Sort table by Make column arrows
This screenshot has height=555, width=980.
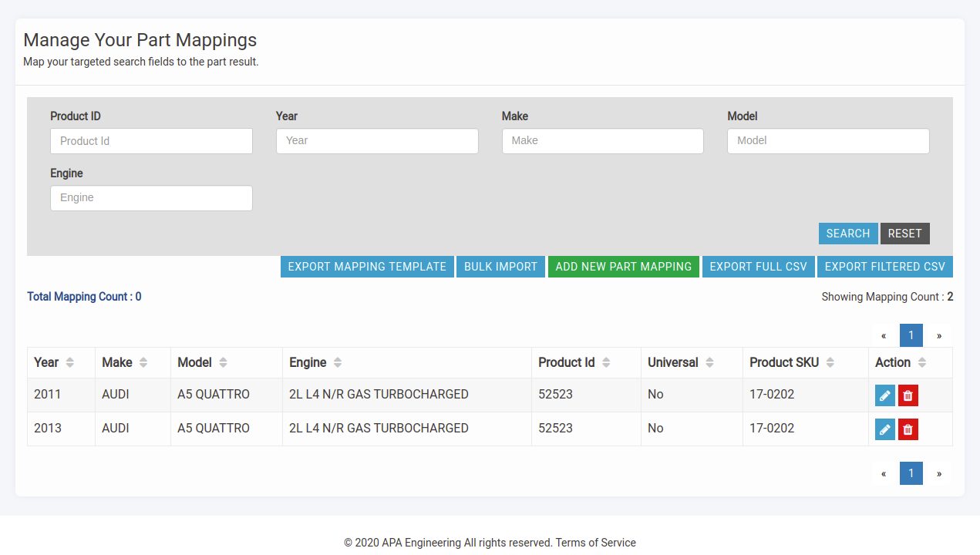click(143, 362)
